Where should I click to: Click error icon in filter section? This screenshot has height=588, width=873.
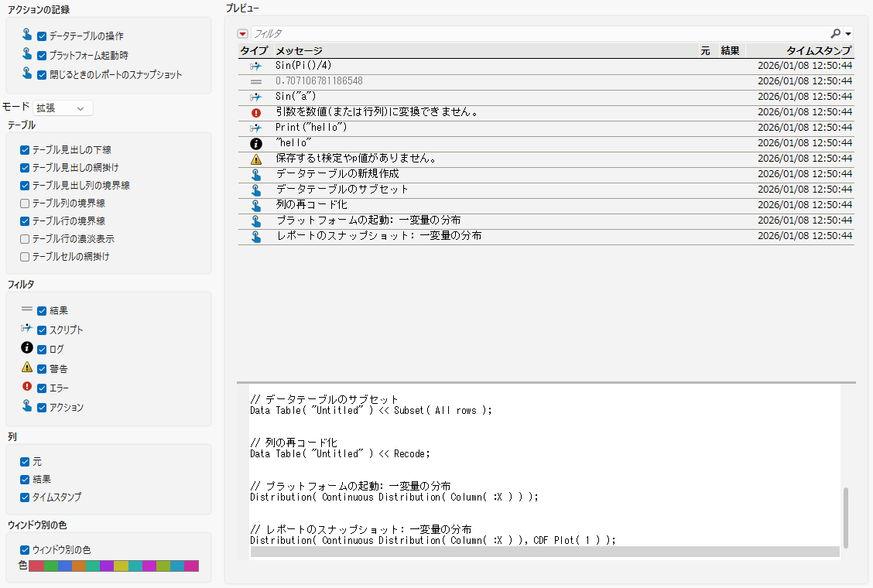27,386
